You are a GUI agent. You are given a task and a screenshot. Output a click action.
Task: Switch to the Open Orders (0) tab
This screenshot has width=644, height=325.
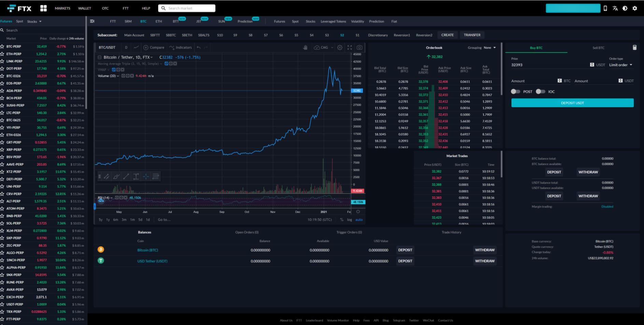click(247, 232)
